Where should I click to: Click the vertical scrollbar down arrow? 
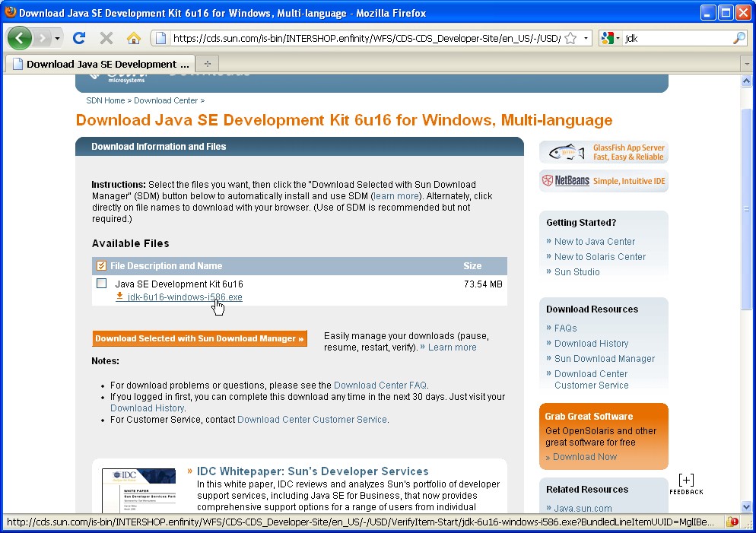pyautogui.click(x=748, y=506)
